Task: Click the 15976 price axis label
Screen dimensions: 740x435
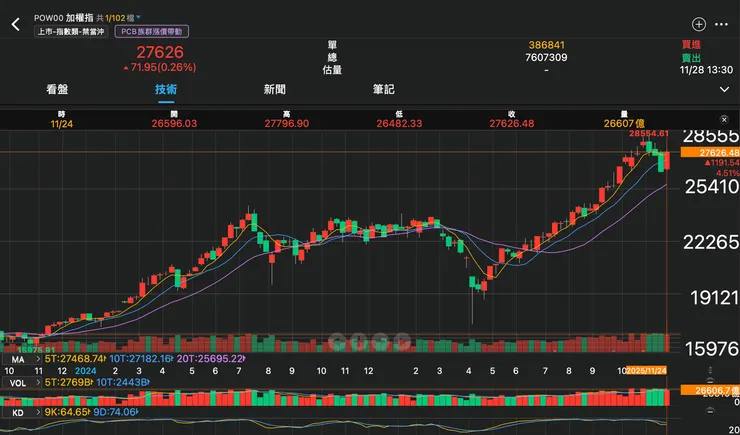Action: pos(712,349)
